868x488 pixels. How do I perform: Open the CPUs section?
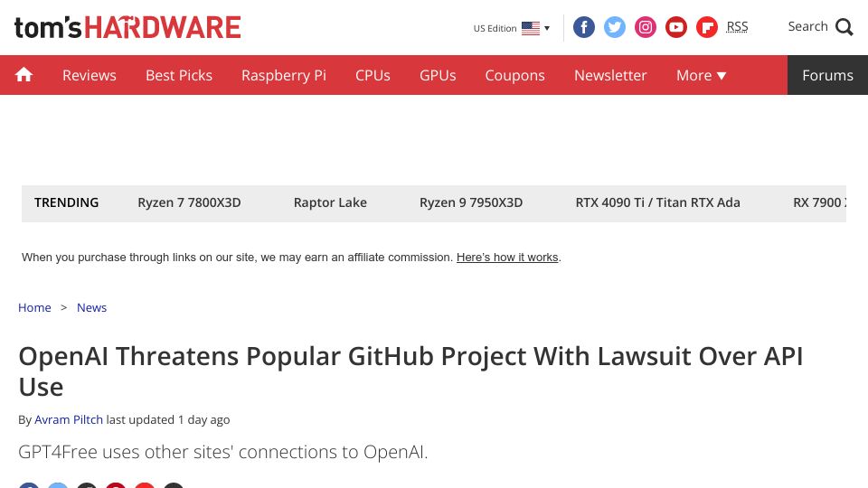373,75
